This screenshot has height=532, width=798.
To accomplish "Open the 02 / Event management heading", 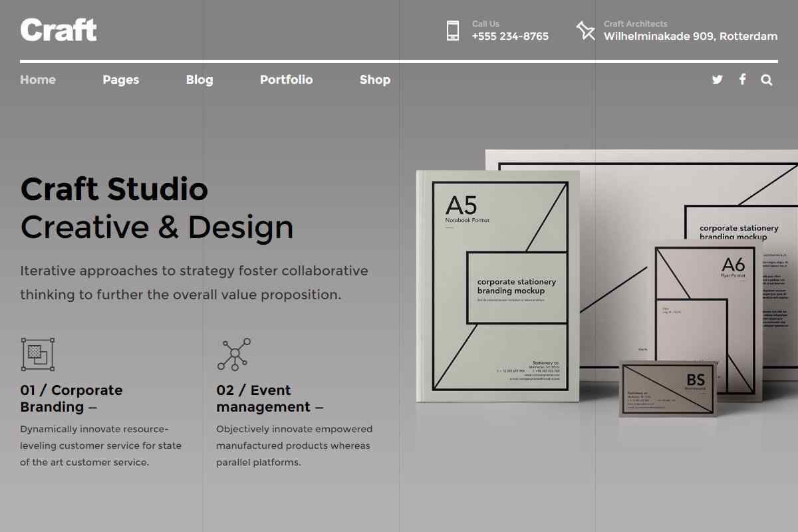I will [269, 398].
